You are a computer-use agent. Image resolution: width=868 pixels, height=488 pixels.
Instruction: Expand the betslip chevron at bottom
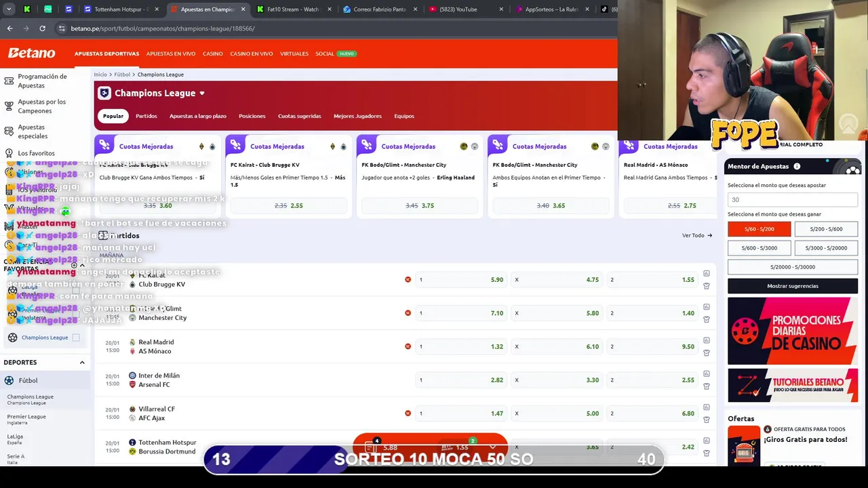(492, 447)
